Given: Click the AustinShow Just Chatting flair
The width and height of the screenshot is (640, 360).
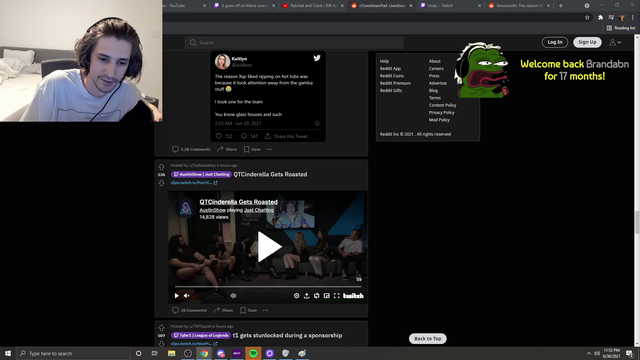Looking at the screenshot, I should [201, 174].
